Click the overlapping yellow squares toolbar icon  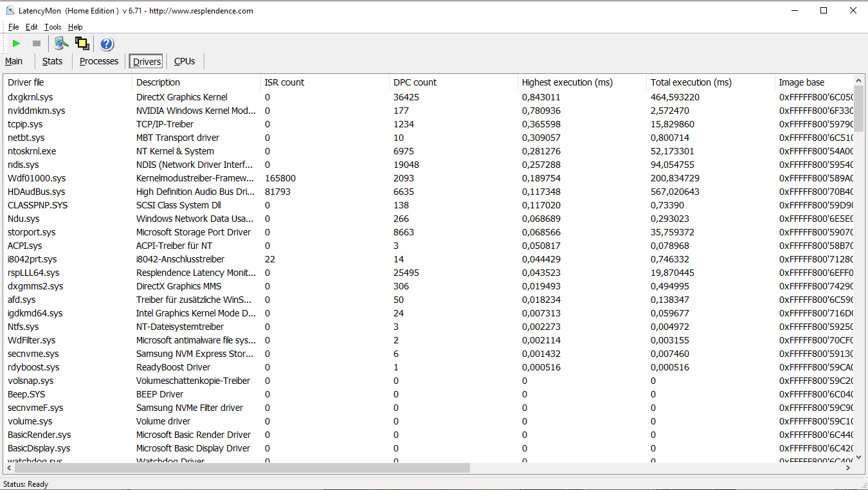[x=82, y=44]
